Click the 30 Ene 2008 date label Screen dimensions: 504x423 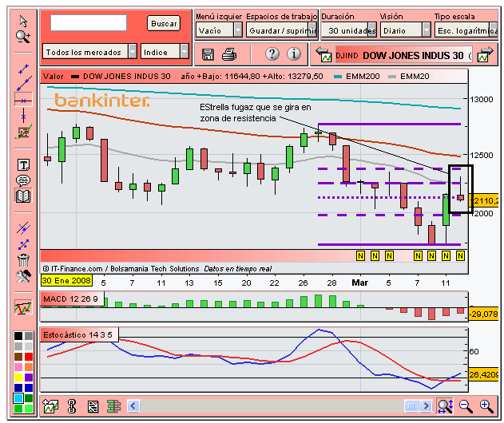66,280
